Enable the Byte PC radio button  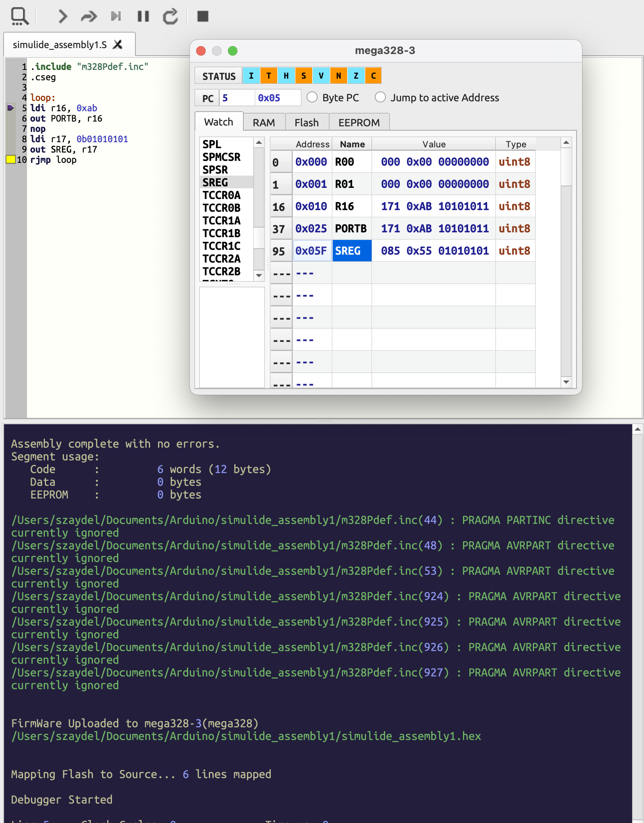tap(312, 97)
